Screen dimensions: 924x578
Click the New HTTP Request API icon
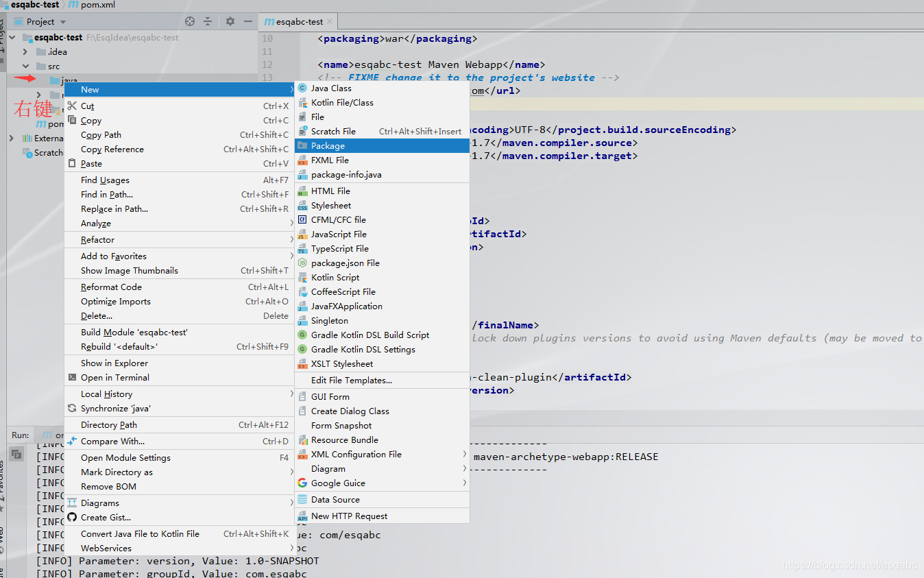pos(302,516)
